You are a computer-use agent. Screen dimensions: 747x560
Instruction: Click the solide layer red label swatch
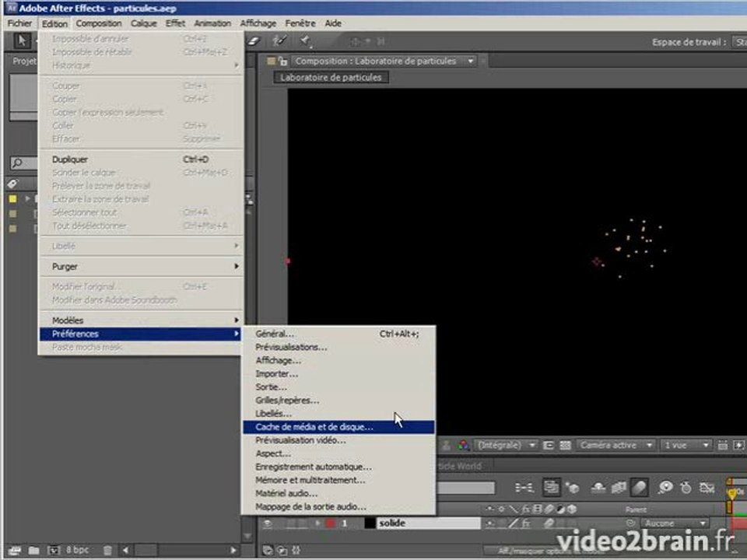(x=331, y=523)
